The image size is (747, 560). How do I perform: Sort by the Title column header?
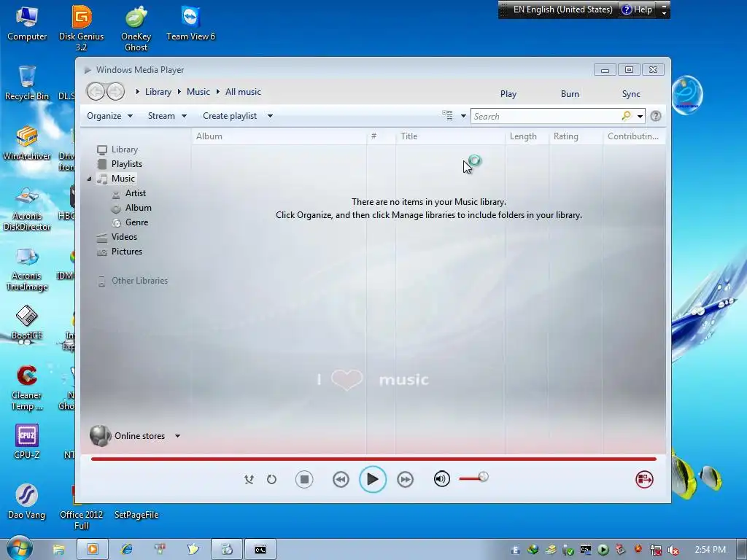449,136
